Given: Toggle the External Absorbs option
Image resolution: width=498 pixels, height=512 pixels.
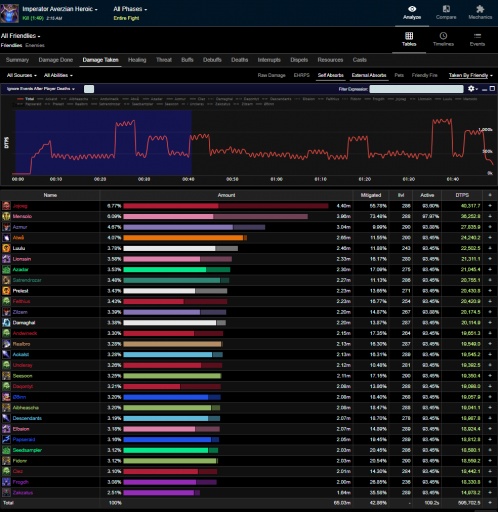Looking at the screenshot, I should point(369,75).
